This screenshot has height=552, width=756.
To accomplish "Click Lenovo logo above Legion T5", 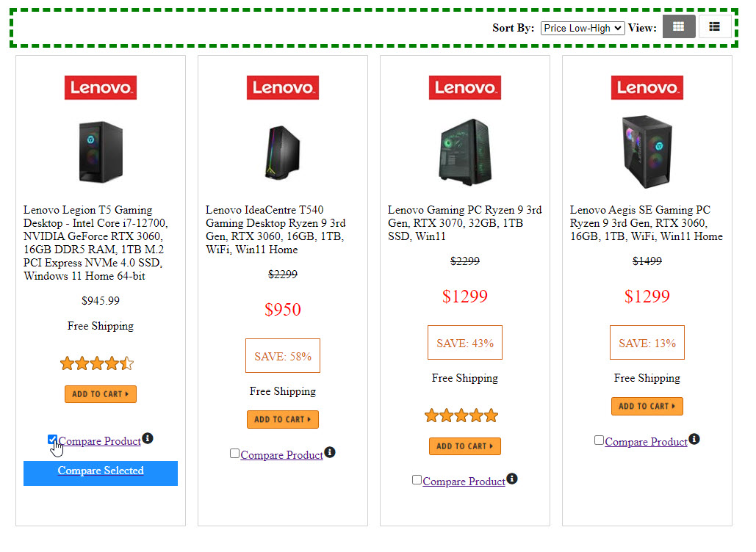I will coord(101,87).
